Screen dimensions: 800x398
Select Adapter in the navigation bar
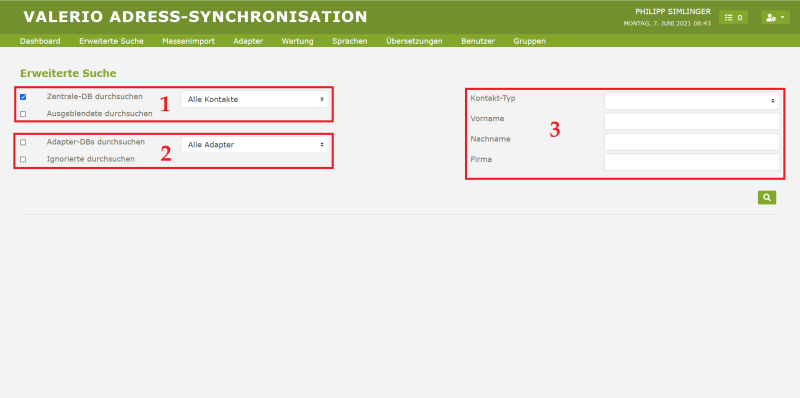248,41
